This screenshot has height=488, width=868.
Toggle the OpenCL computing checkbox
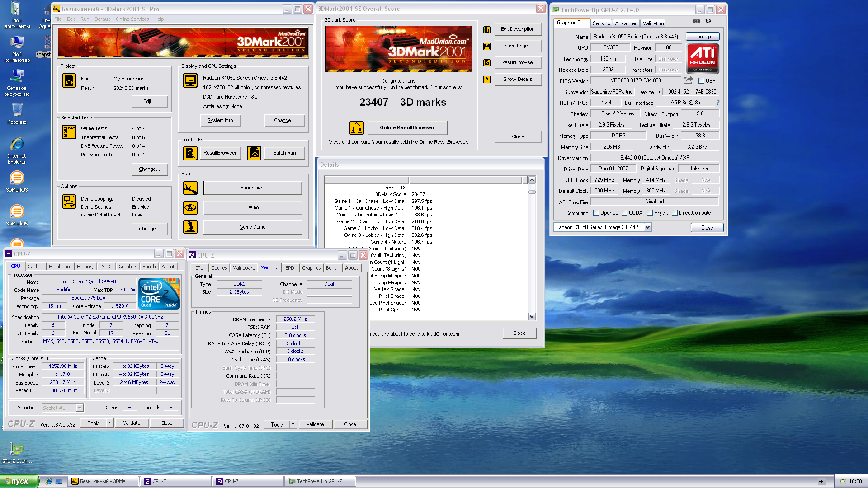click(596, 213)
